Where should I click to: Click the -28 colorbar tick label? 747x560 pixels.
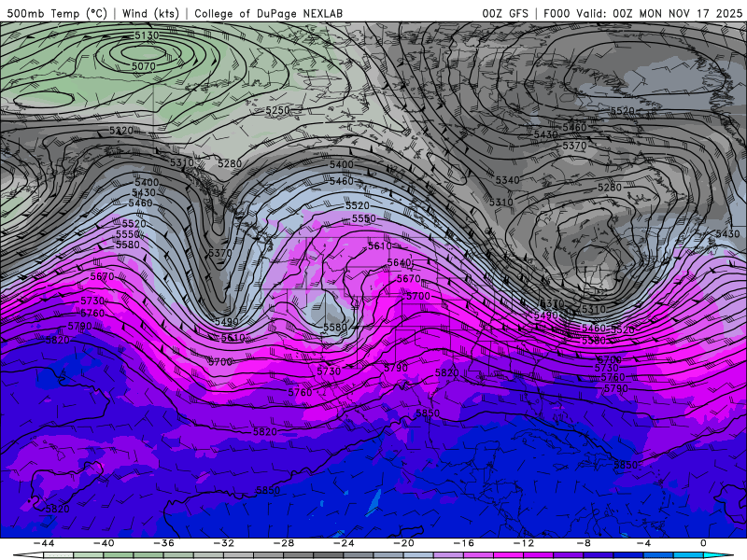tap(284, 543)
